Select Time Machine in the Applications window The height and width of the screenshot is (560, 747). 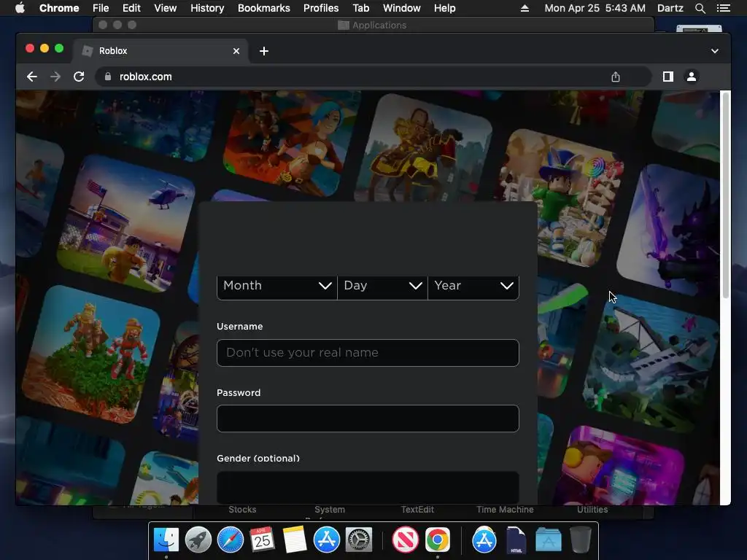pos(505,510)
